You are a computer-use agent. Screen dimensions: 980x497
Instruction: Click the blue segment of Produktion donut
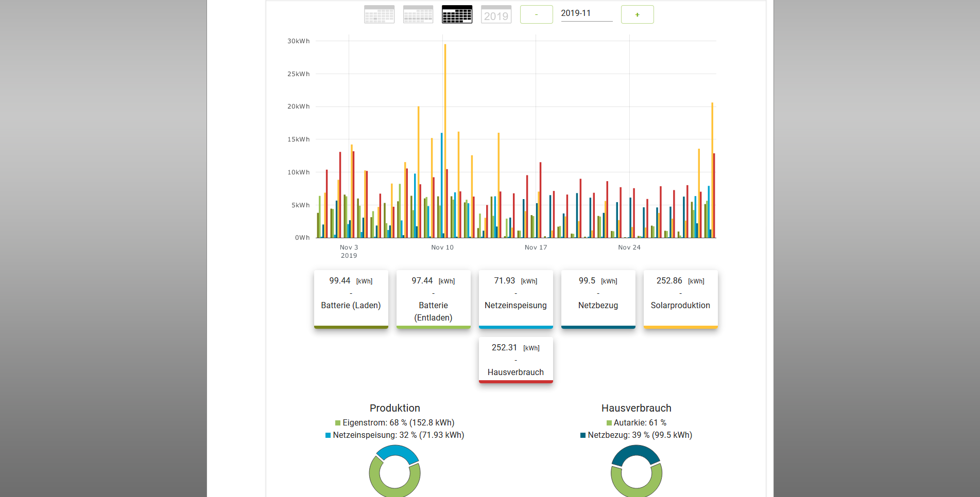[x=397, y=452]
